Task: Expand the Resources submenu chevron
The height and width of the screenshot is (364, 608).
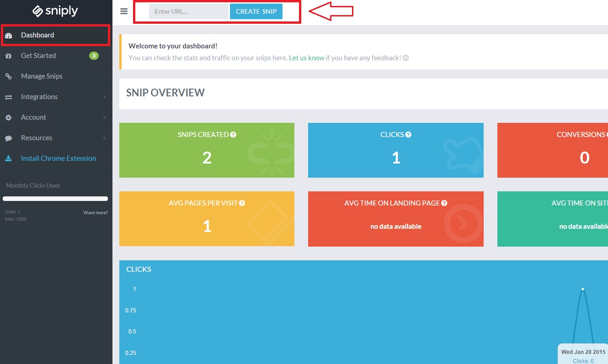Action: click(x=104, y=138)
